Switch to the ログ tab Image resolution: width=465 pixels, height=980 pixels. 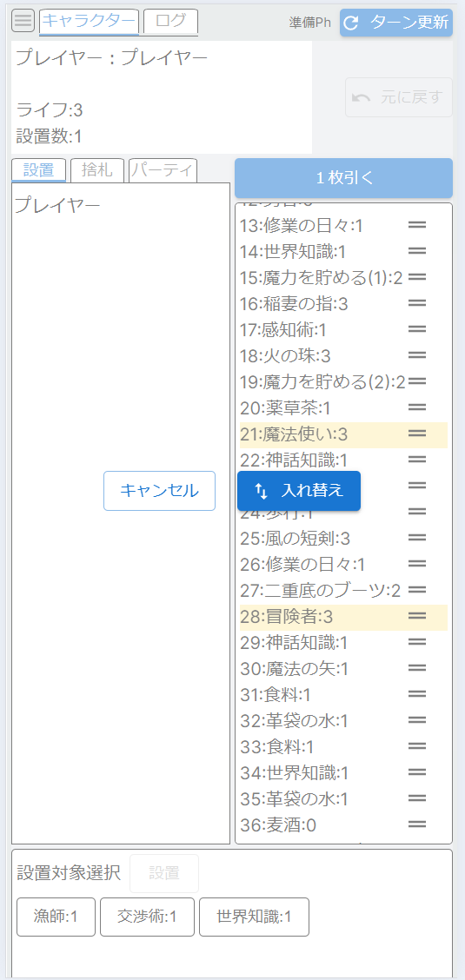tap(170, 21)
